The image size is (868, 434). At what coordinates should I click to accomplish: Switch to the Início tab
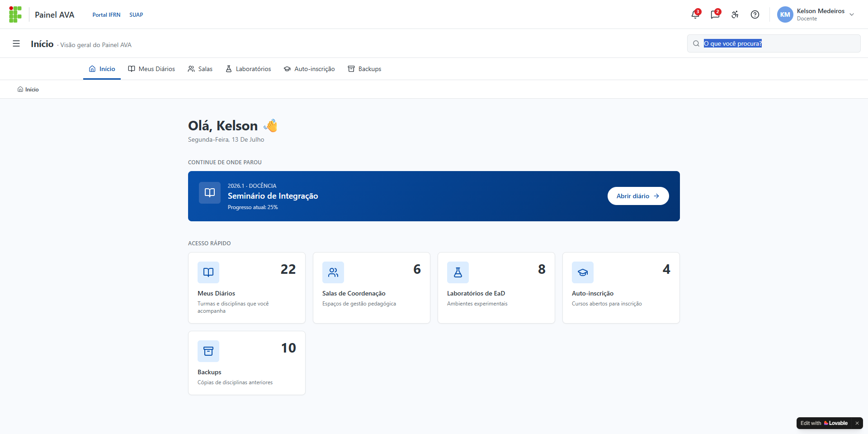pyautogui.click(x=102, y=69)
